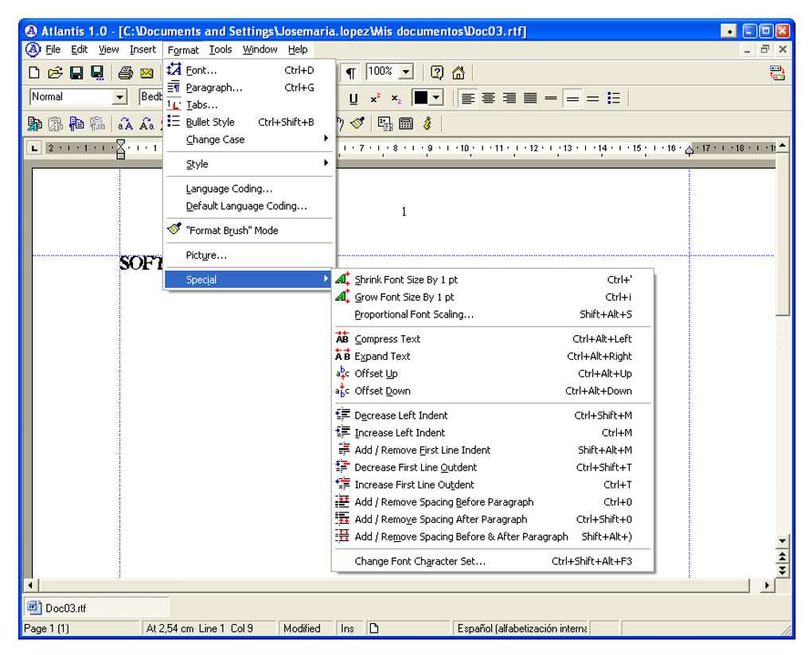Click the black font color swatch
This screenshot has height=655, width=812.
pyautogui.click(x=420, y=99)
